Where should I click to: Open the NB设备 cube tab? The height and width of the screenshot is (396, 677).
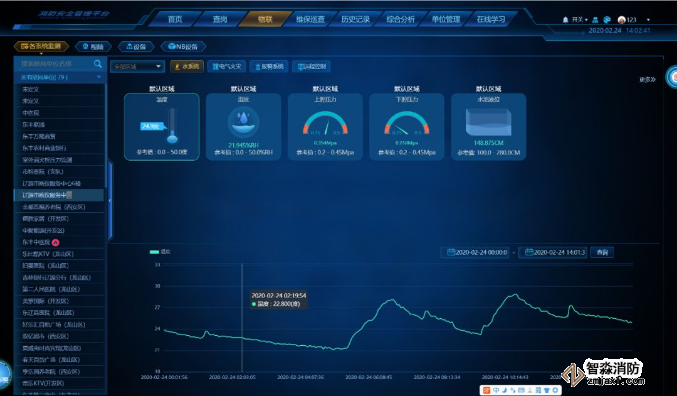[183, 46]
